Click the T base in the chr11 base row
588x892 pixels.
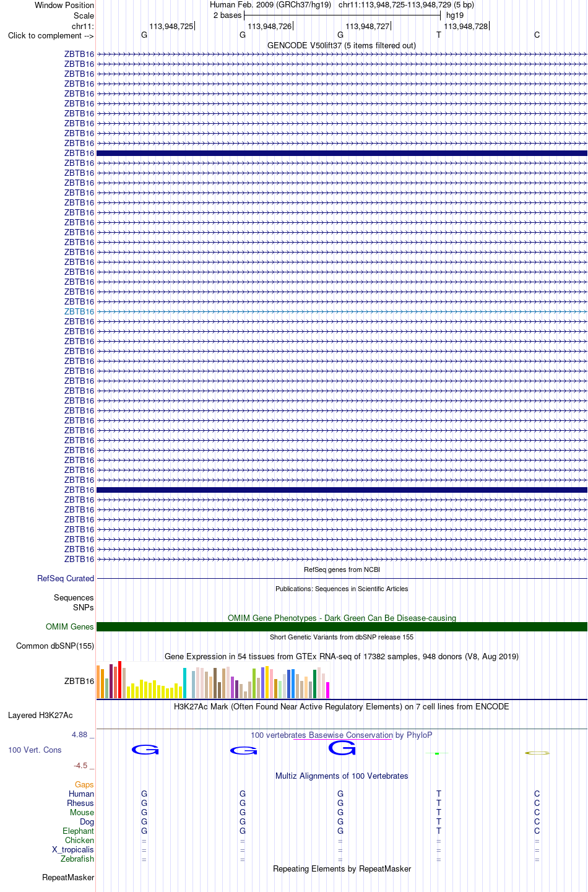pos(439,35)
